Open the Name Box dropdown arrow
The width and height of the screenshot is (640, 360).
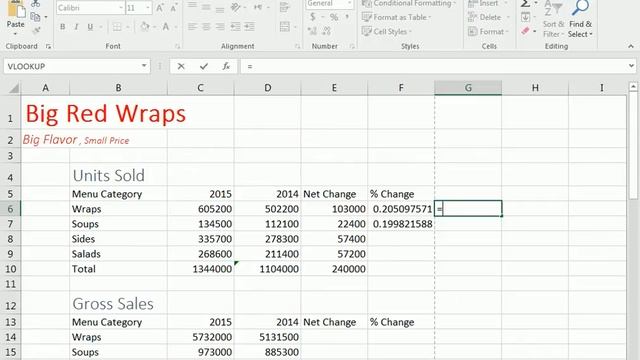[x=144, y=66]
